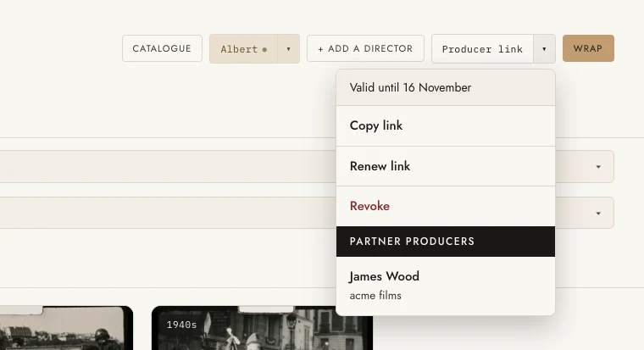
Task: Click the Valid until 16 November text
Action: tap(410, 87)
